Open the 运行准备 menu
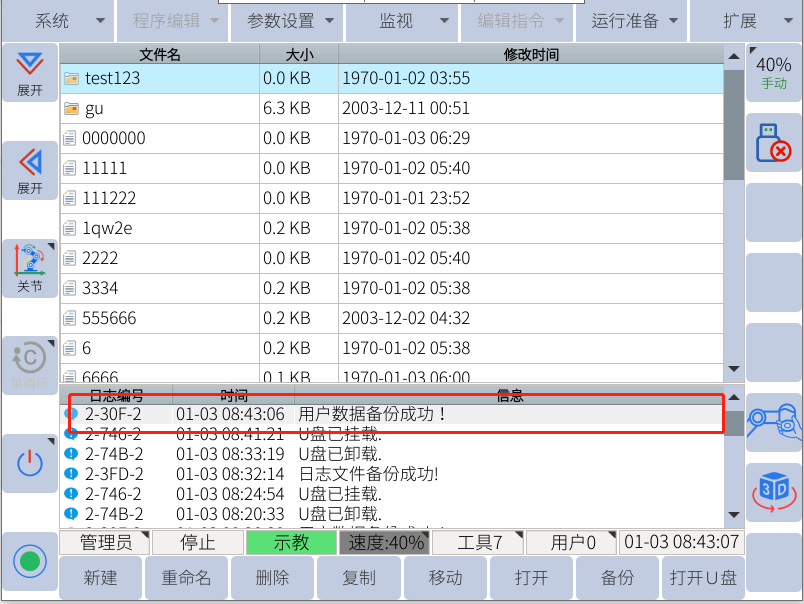Viewport: 804px width, 604px height. coord(630,20)
